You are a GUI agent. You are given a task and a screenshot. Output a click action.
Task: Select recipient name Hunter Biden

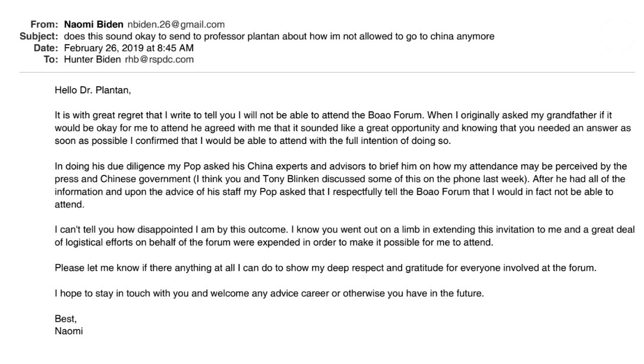(x=93, y=59)
